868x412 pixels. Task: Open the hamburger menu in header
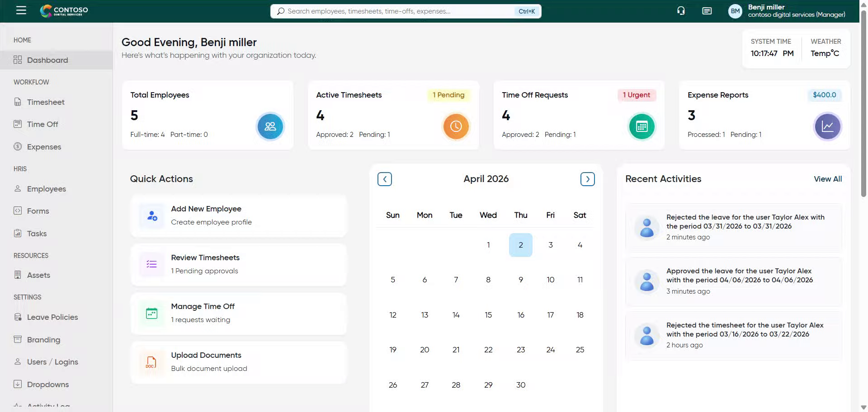coord(21,10)
